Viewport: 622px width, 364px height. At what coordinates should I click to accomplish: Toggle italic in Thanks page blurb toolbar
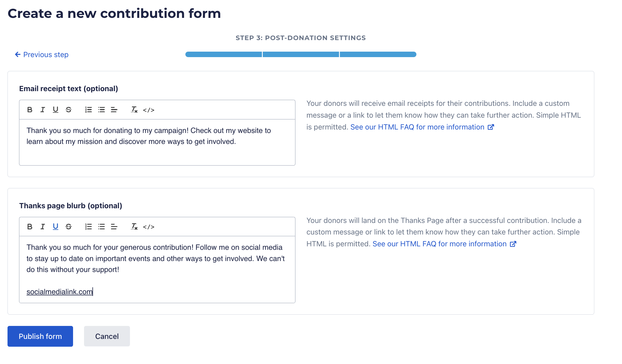coord(43,227)
